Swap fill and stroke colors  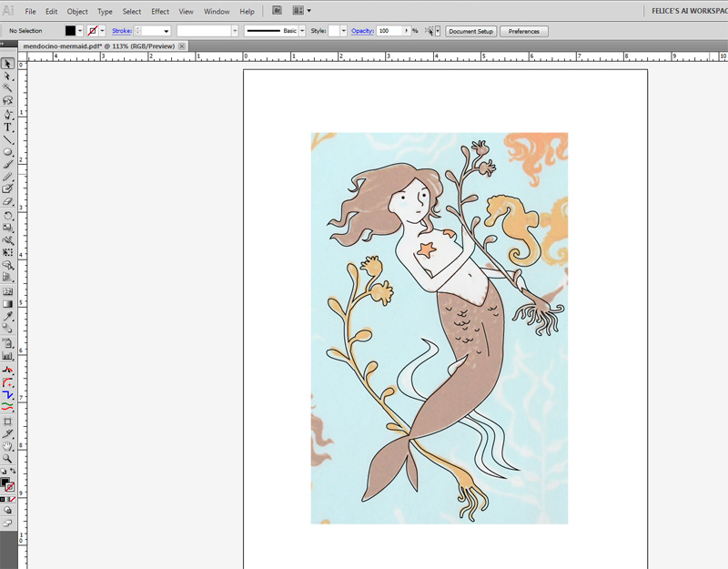point(13,472)
